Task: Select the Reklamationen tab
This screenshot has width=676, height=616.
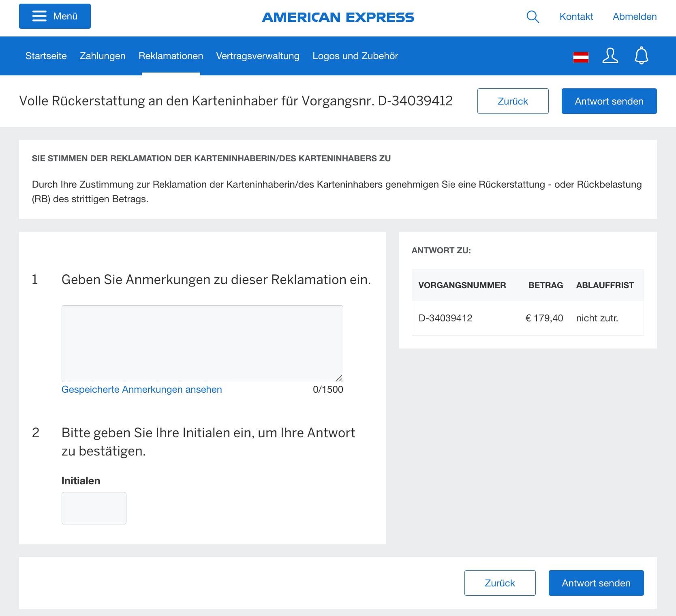Action: point(171,56)
